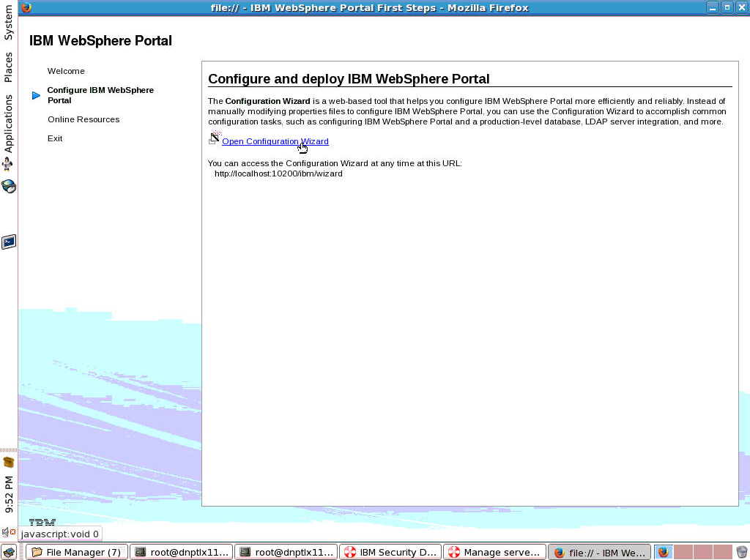750x560 pixels.
Task: Click the file:// - IBM We... Firefox taskbar button
Action: click(599, 553)
